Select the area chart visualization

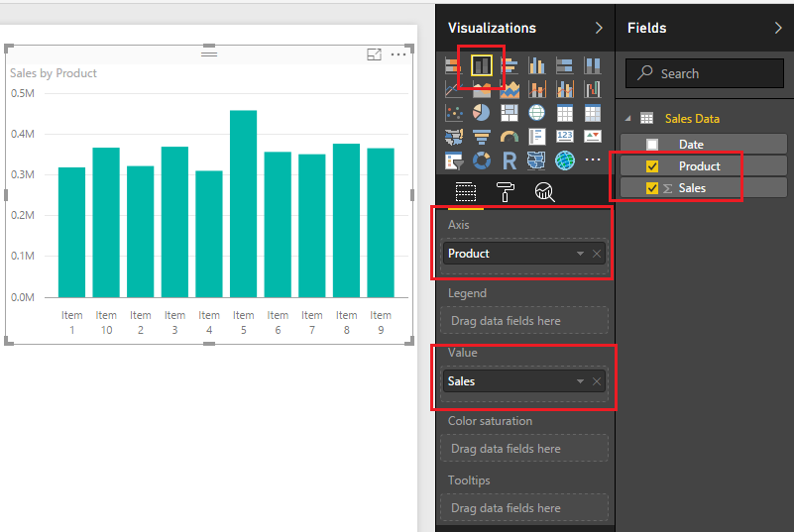pos(481,89)
